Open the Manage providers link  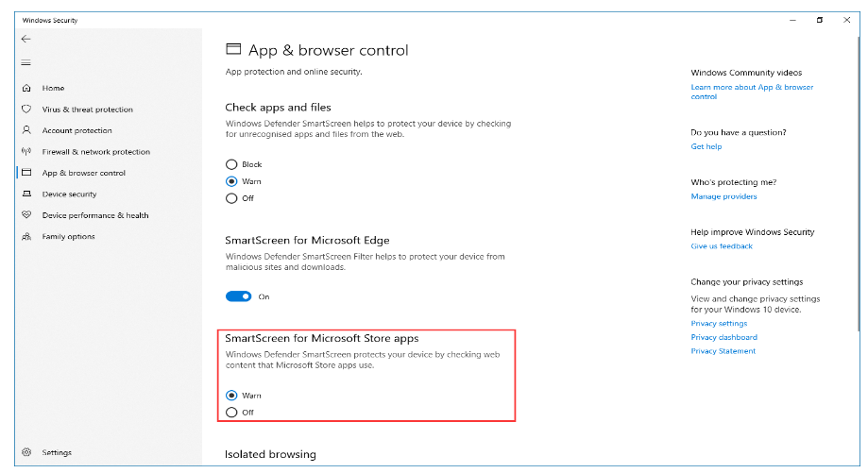coord(723,196)
